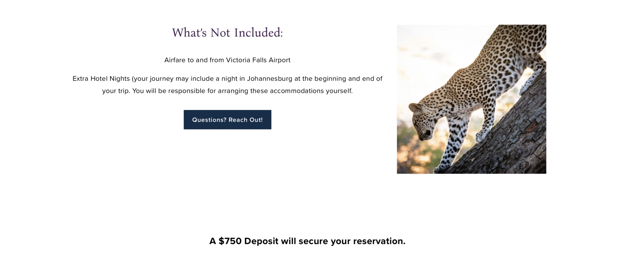Image resolution: width=644 pixels, height=265 pixels.
Task: Click the words Victoria Falls Airport
Action: click(258, 60)
